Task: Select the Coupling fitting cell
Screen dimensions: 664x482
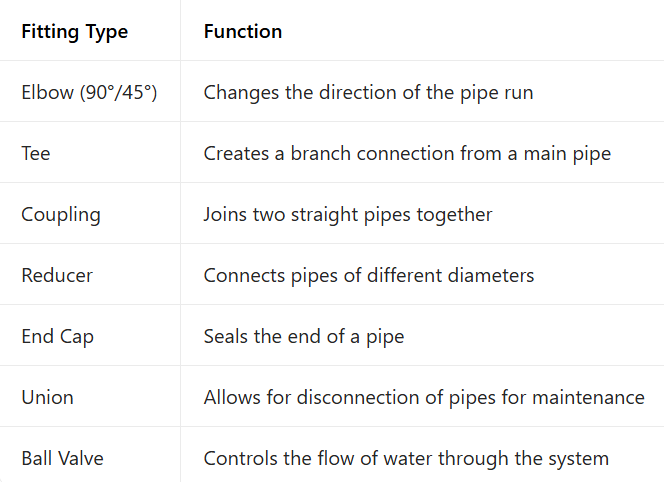Action: (61, 215)
